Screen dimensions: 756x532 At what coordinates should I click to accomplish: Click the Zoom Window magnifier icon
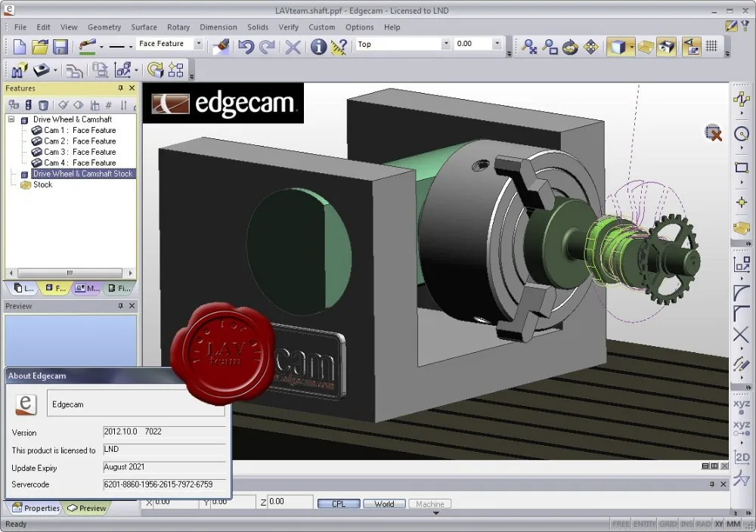[550, 47]
